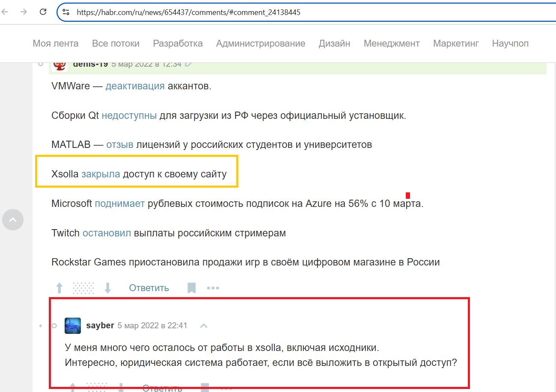Screen dimensions: 556x392
Task: Open the деактивация link about VMWare
Action: point(135,86)
